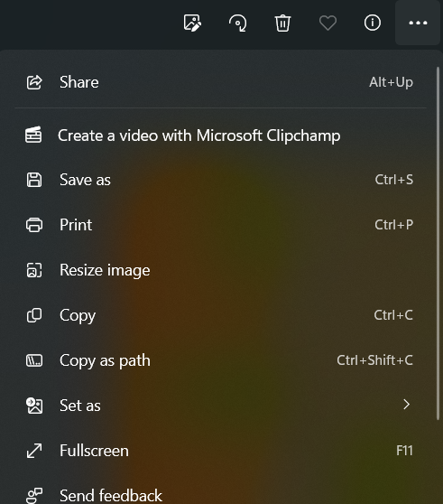Delete the photo using the trash icon
The width and height of the screenshot is (443, 504).
[282, 23]
